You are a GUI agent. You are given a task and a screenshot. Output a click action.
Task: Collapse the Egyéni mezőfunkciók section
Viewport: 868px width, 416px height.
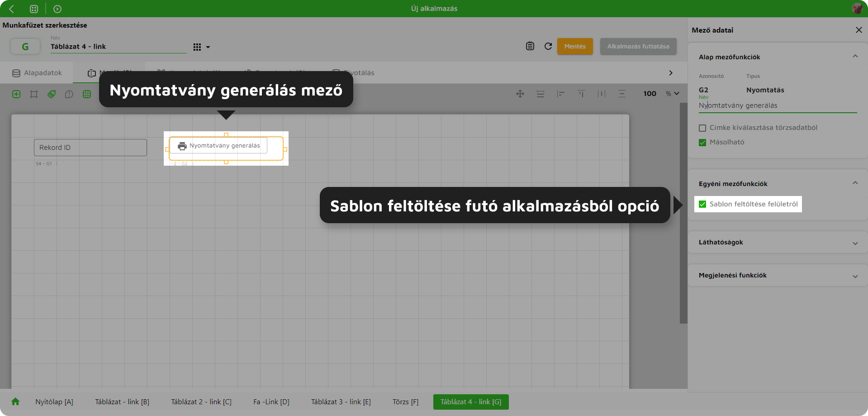(x=855, y=183)
